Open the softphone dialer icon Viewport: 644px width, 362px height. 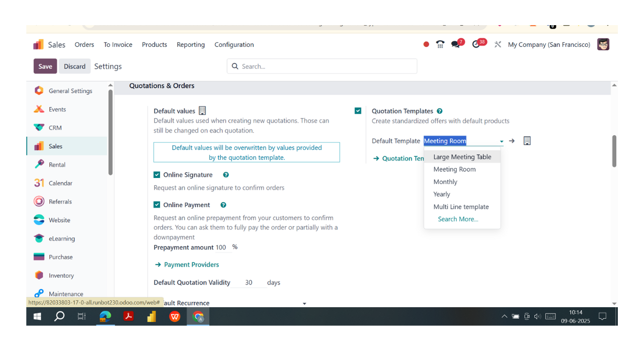pyautogui.click(x=440, y=44)
